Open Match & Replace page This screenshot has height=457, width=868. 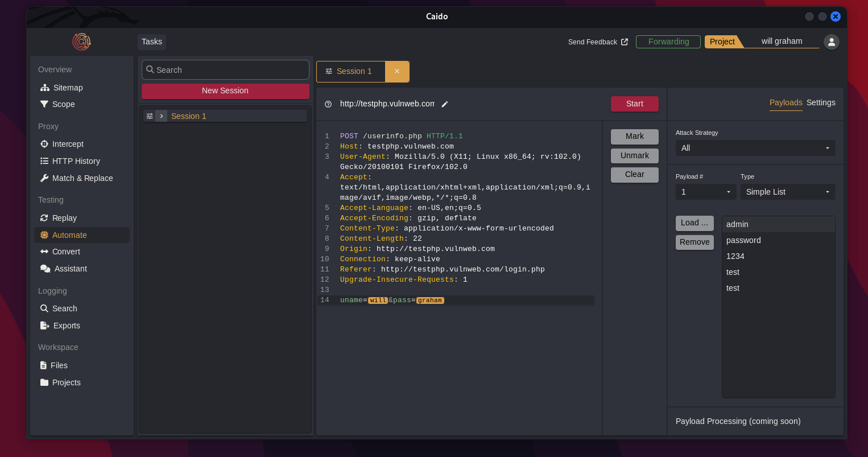[82, 178]
